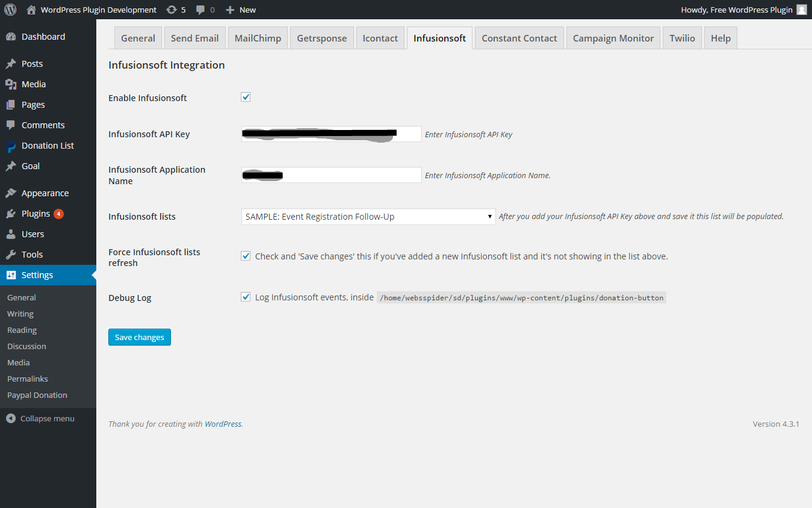Open the comments bubble icon showing 0
Screen dimensions: 812x508
point(200,10)
